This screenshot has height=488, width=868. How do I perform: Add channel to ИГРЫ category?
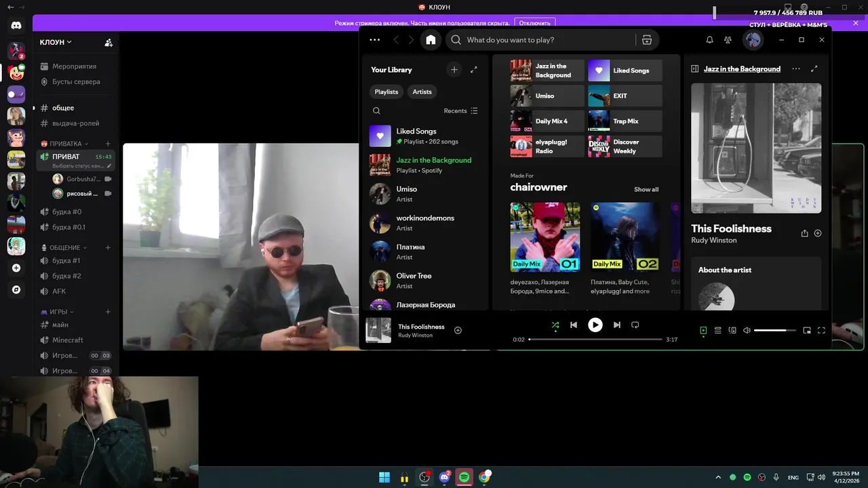point(108,312)
